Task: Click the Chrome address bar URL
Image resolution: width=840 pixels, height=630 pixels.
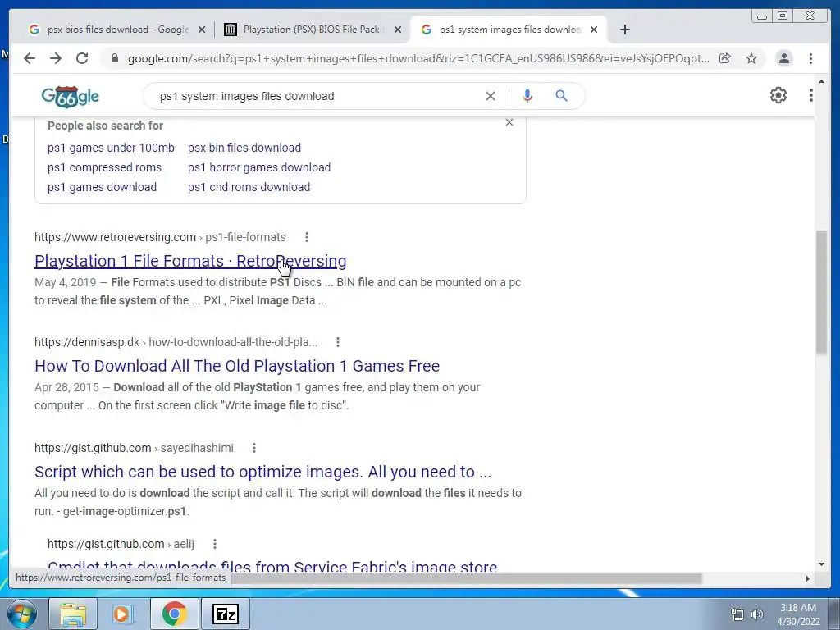Action: click(418, 58)
